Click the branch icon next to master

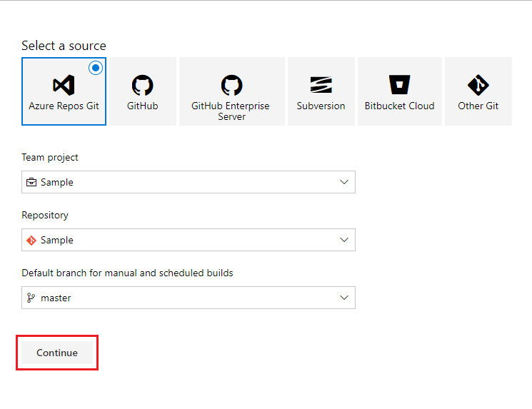coord(31,298)
